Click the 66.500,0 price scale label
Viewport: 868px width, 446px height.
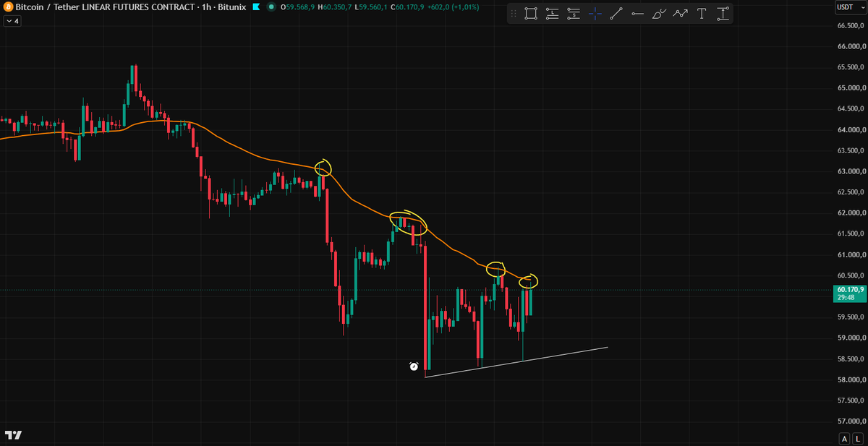851,26
